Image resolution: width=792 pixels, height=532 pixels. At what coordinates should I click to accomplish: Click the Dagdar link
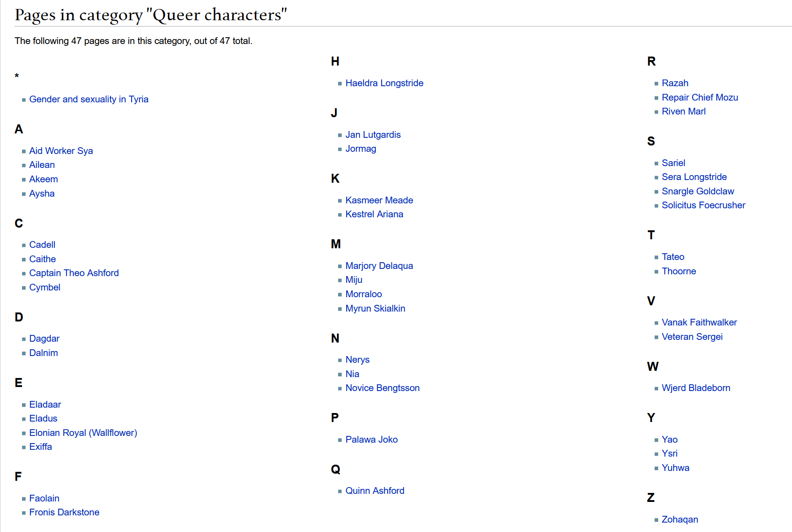pyautogui.click(x=44, y=339)
